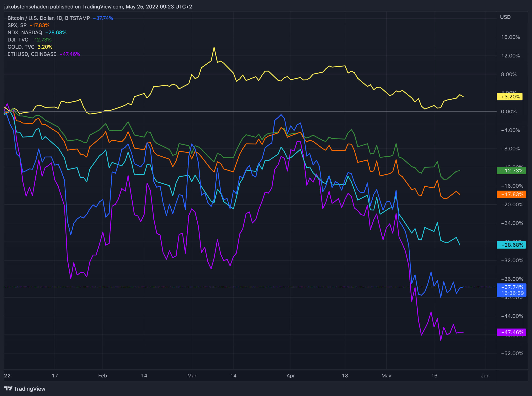Viewport: 532px width, 396px height.
Task: Click the TradingView logo at the bottom
Action: tap(25, 389)
